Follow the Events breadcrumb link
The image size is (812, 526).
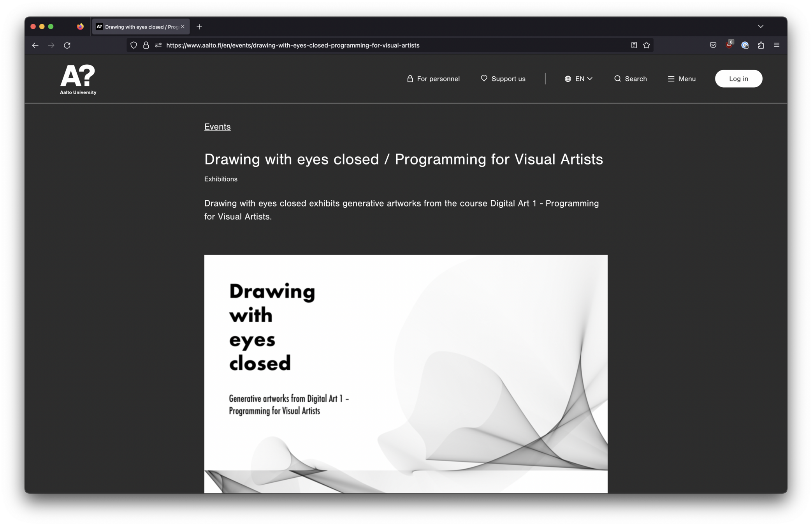(x=217, y=127)
